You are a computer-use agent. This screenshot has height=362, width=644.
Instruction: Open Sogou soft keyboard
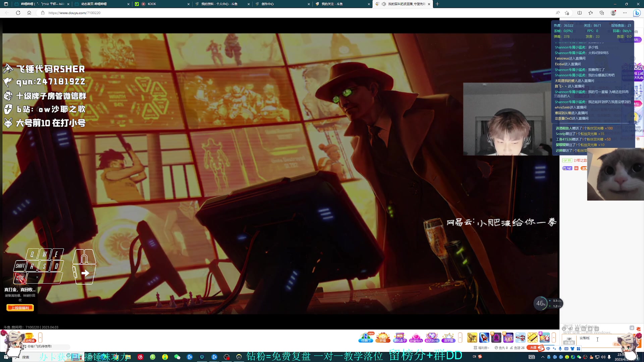566,349
